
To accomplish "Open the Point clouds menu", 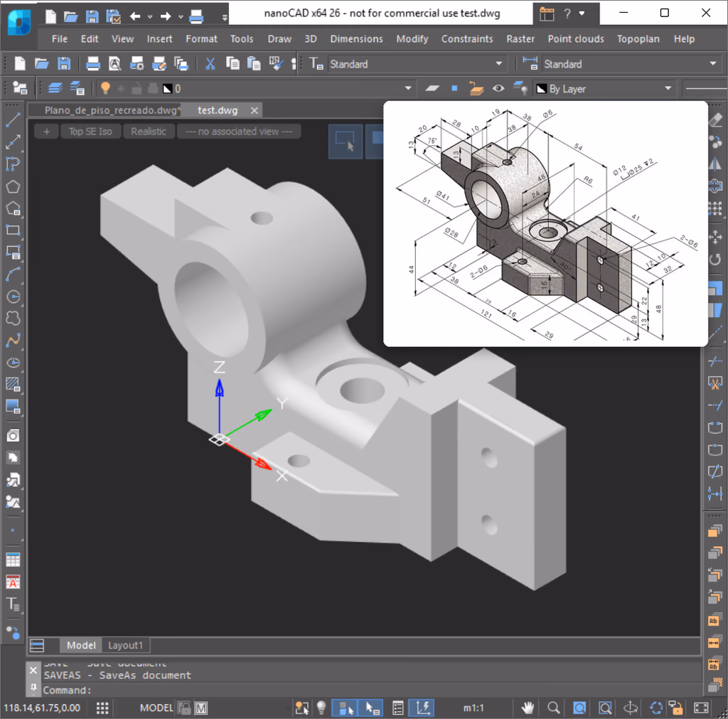I will click(576, 39).
